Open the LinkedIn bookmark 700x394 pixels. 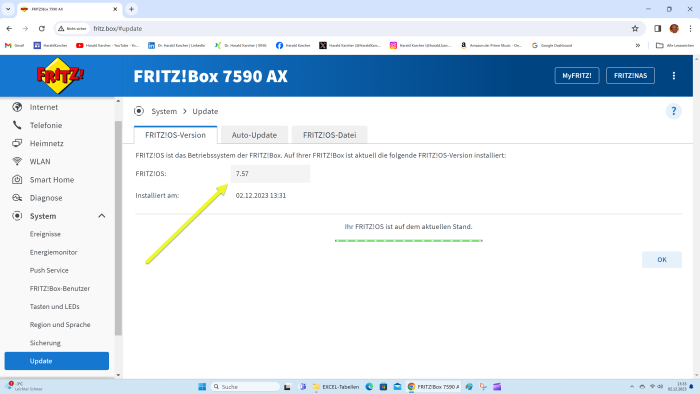click(176, 46)
